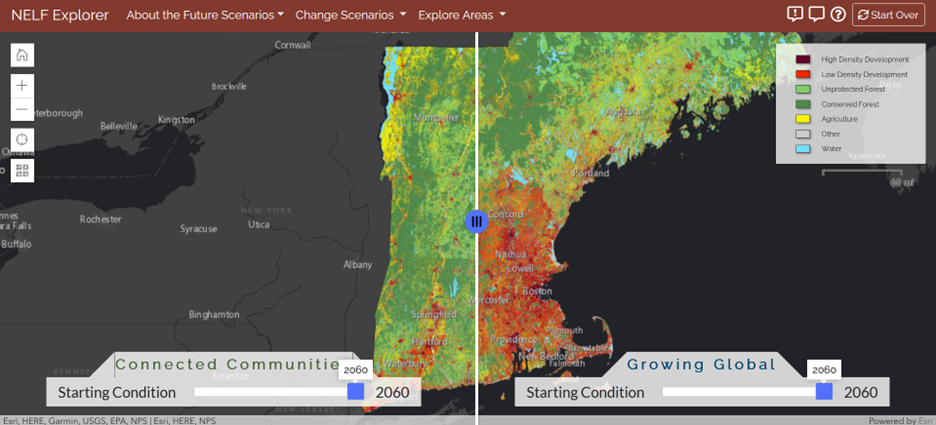
Task: Click the Portland label on the map
Action: (x=591, y=173)
